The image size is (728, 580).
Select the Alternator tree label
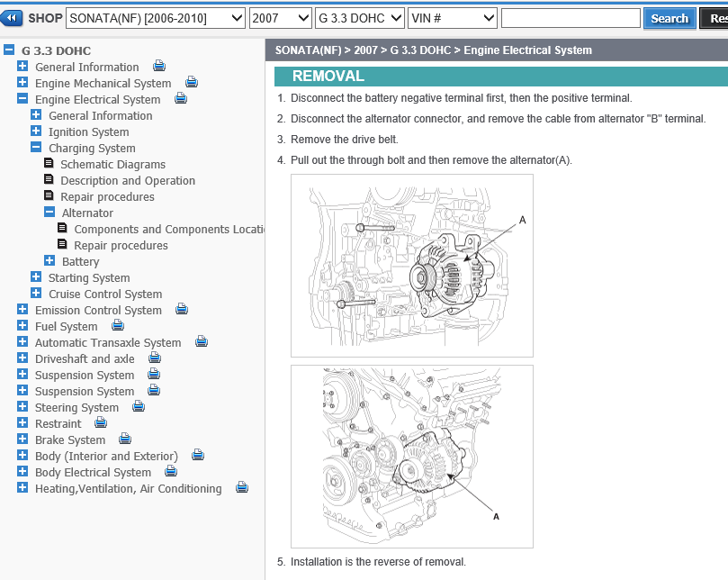coord(87,213)
